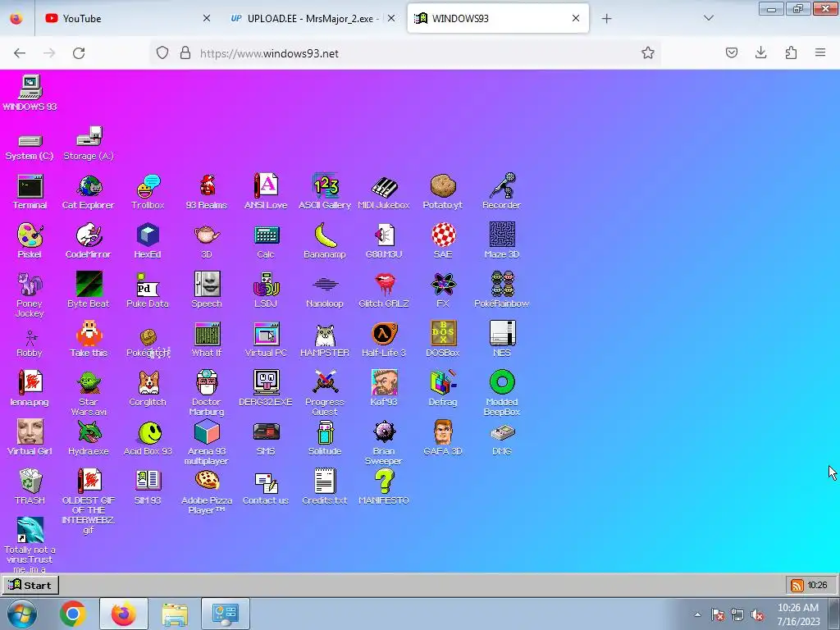Screen dimensions: 840x630
Task: Launch DERG32.EXE icon
Action: (266, 388)
